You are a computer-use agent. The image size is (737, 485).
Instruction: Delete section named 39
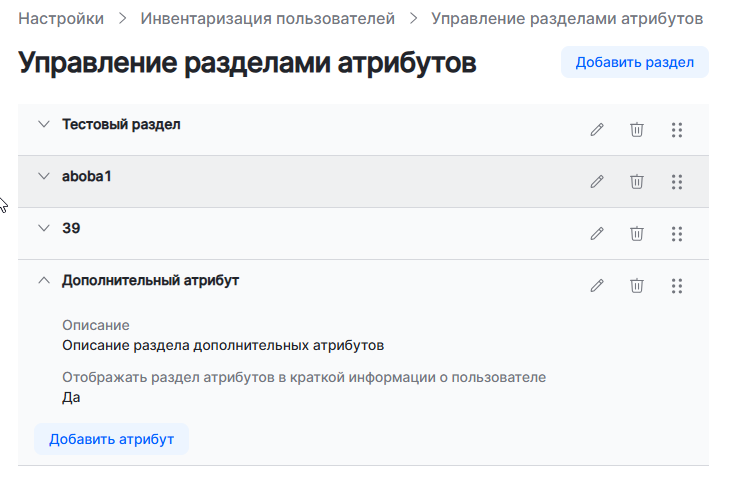pos(636,233)
